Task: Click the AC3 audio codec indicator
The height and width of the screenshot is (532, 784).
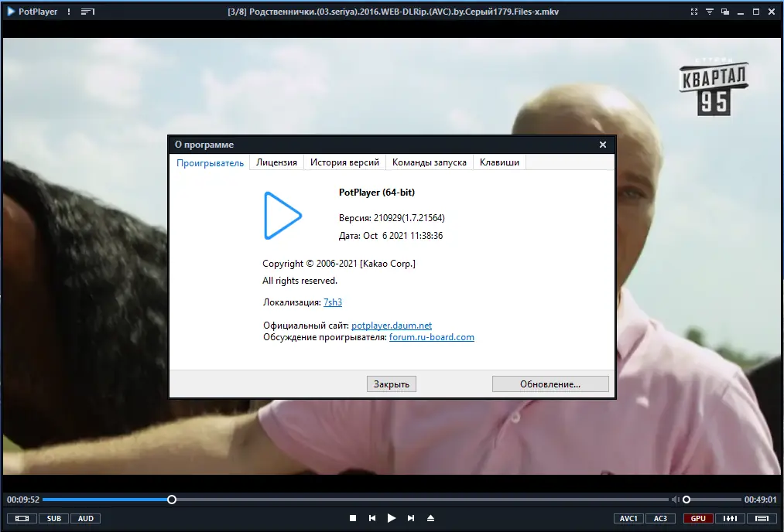Action: 660,519
